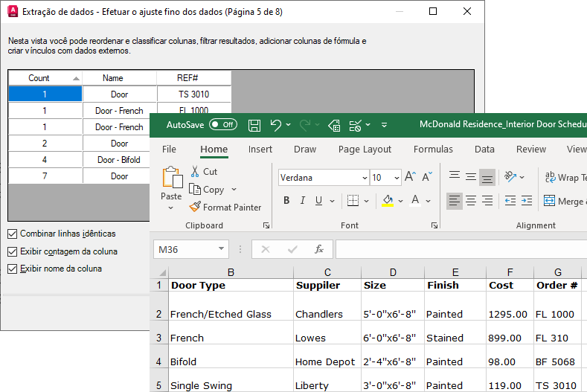Click the Increase Font Size icon
The height and width of the screenshot is (392, 587).
pyautogui.click(x=410, y=178)
